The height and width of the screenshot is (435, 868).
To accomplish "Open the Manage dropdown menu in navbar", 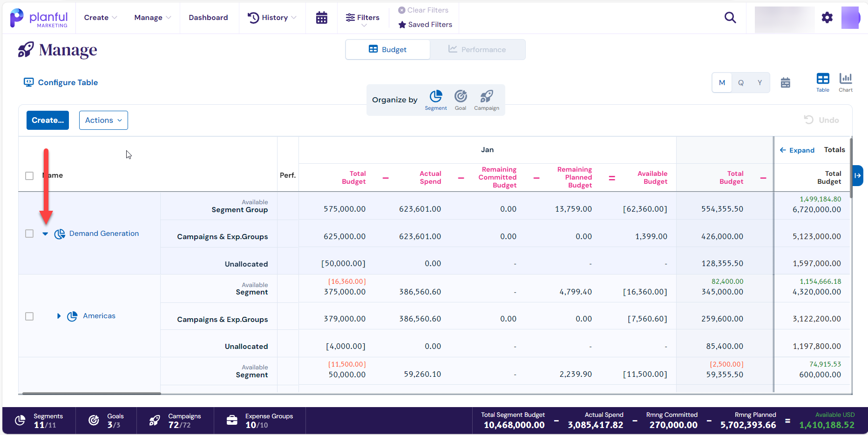I will point(153,18).
